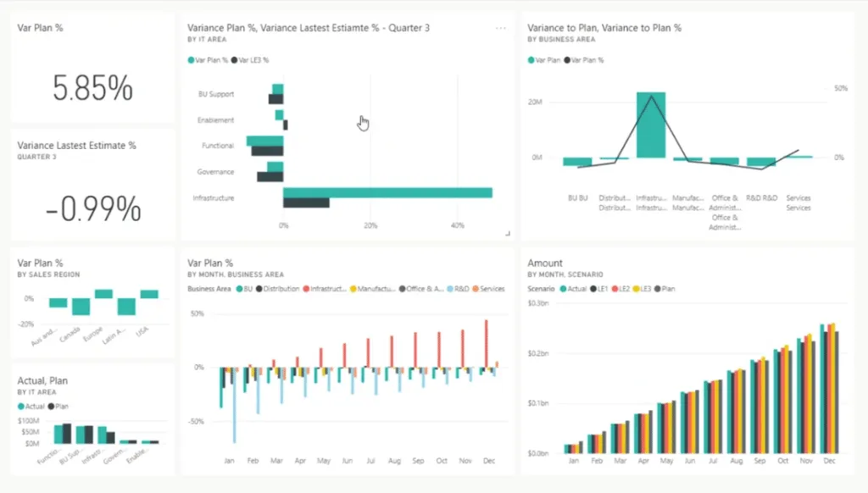Select the teal Infrastructure Var Plan % bar
Image resolution: width=868 pixels, height=493 pixels.
[387, 192]
